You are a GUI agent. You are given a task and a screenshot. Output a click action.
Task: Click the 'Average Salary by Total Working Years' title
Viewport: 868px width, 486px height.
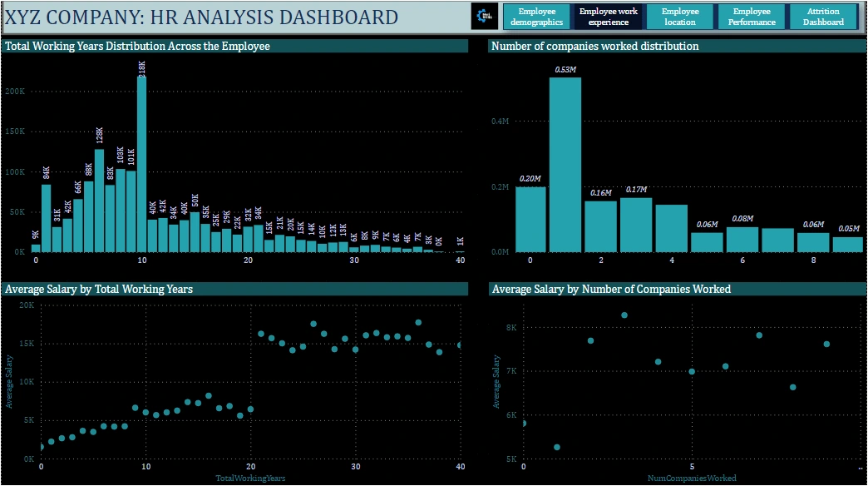coord(99,289)
